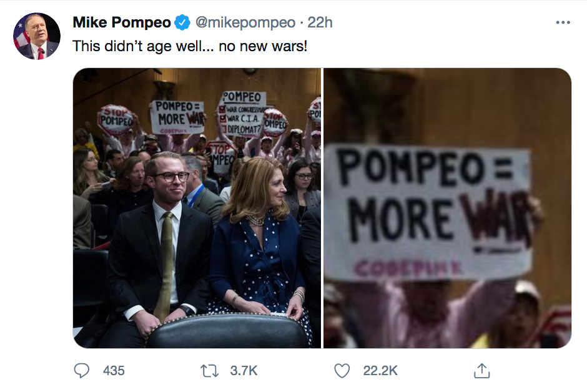Click the reply speech bubble icon
This screenshot has width=587, height=392.
tap(82, 371)
